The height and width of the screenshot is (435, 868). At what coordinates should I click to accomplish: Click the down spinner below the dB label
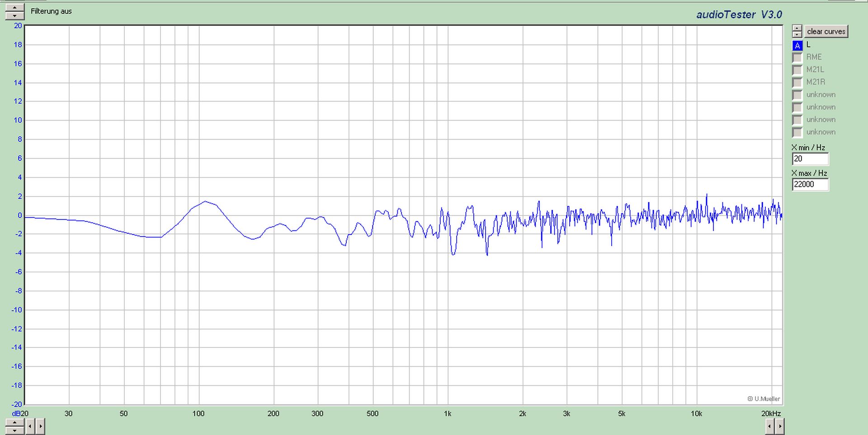pos(14,430)
